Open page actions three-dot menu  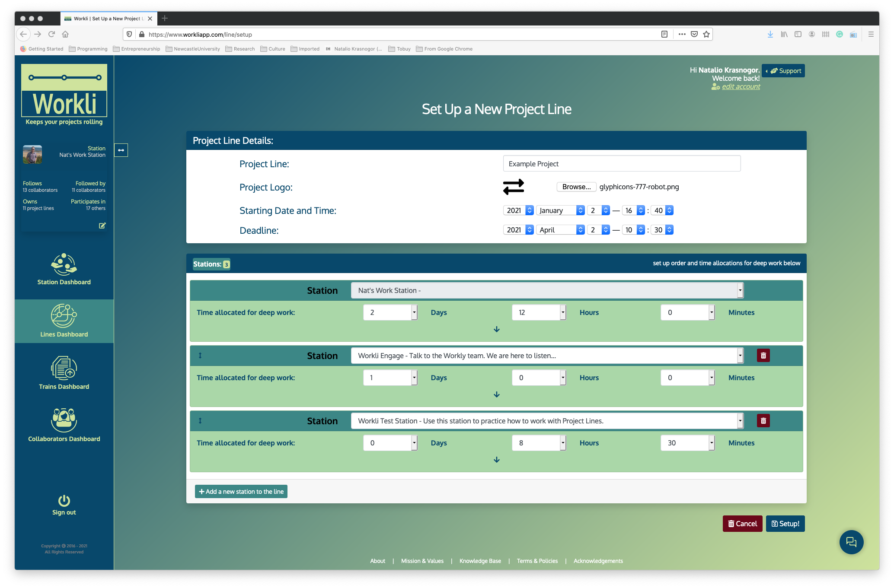click(x=682, y=34)
